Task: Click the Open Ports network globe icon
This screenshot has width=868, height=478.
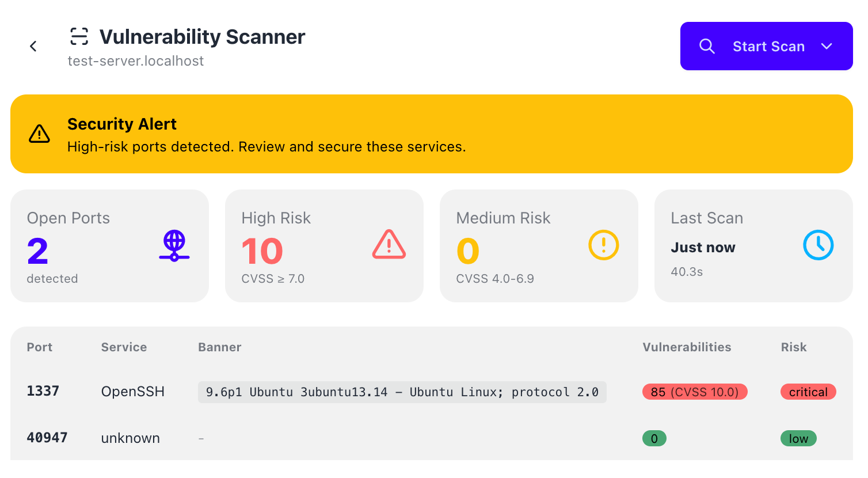Action: 174,245
